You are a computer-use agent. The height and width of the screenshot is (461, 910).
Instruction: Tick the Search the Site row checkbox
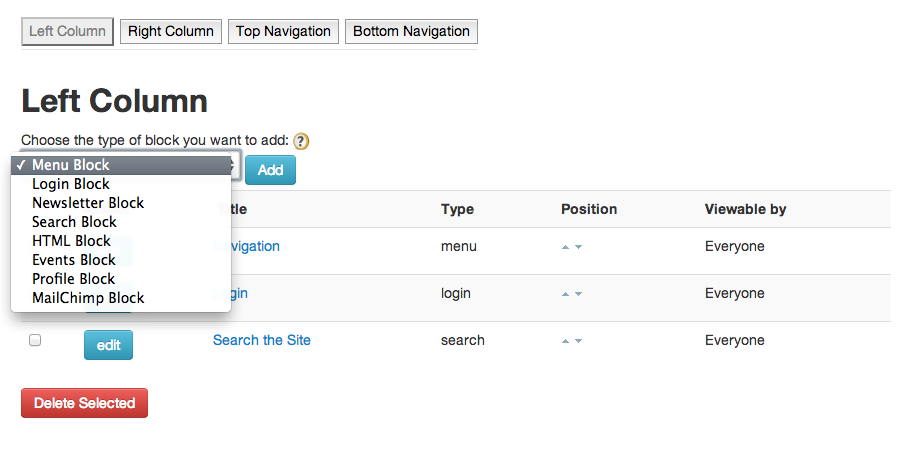pyautogui.click(x=35, y=340)
